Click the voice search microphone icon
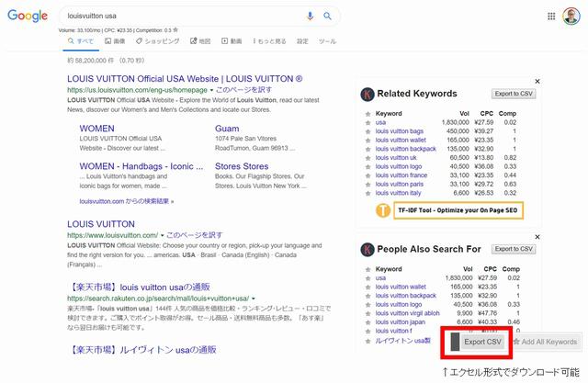The image size is (588, 383). [310, 16]
